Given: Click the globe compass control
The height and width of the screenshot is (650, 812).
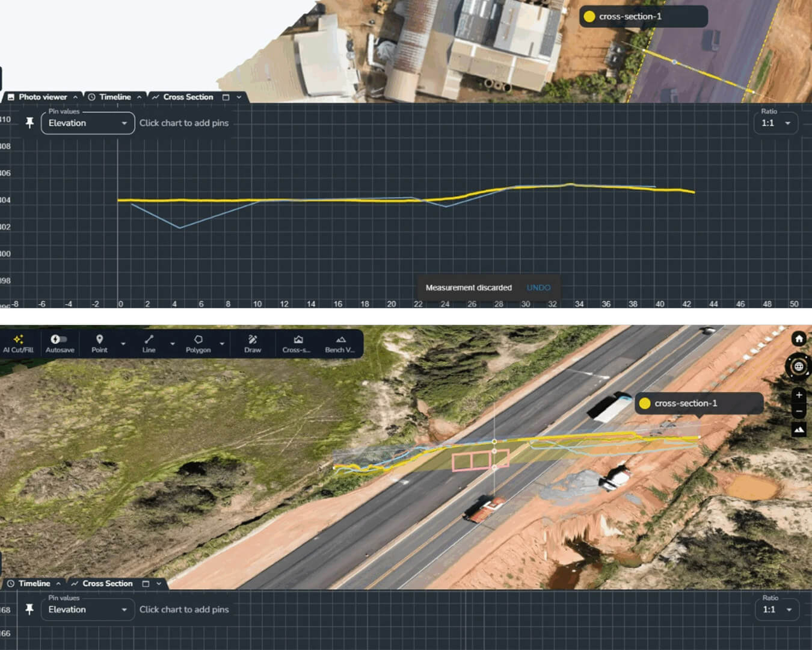Looking at the screenshot, I should (799, 367).
